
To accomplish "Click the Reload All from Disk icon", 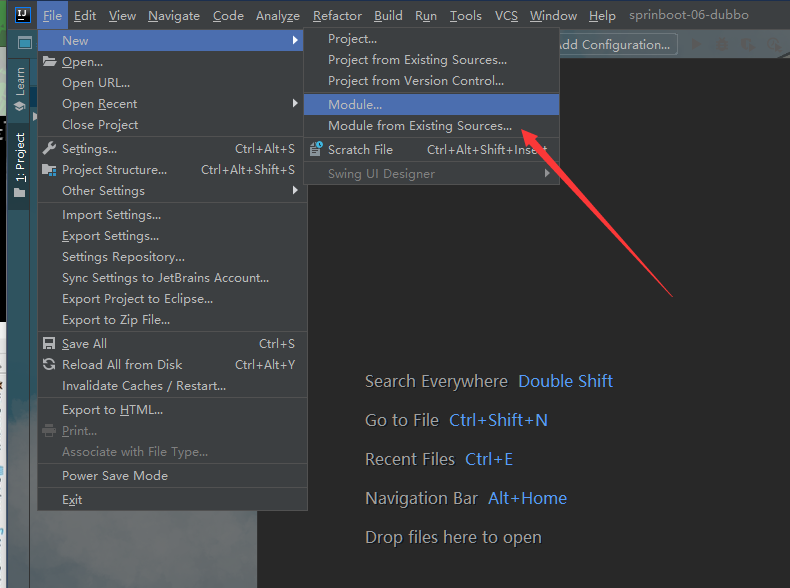I will tap(50, 365).
